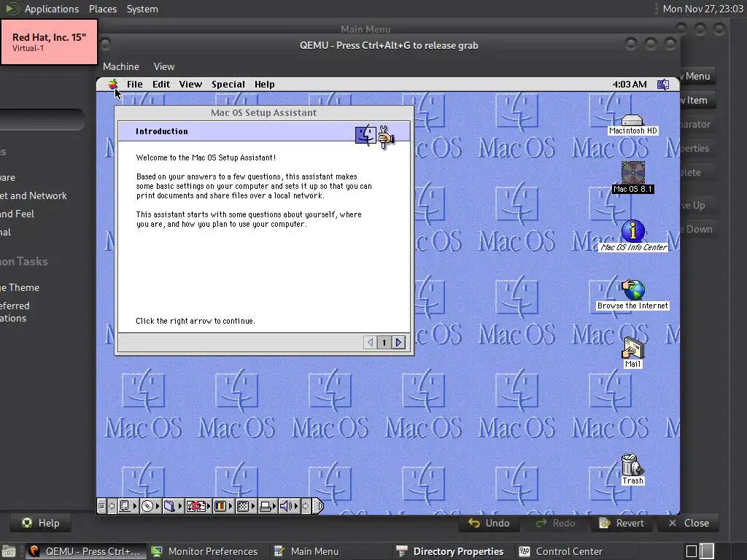Open the QEMU Machine menu

121,66
